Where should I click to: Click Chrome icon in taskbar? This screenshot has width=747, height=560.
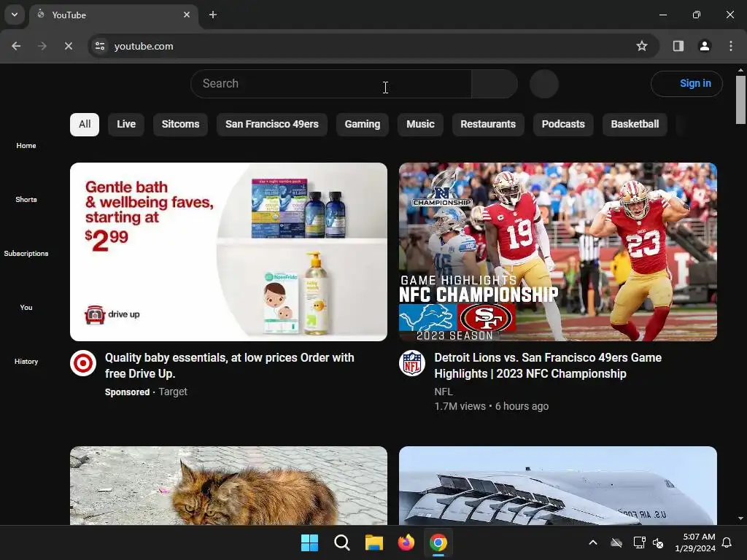438,542
